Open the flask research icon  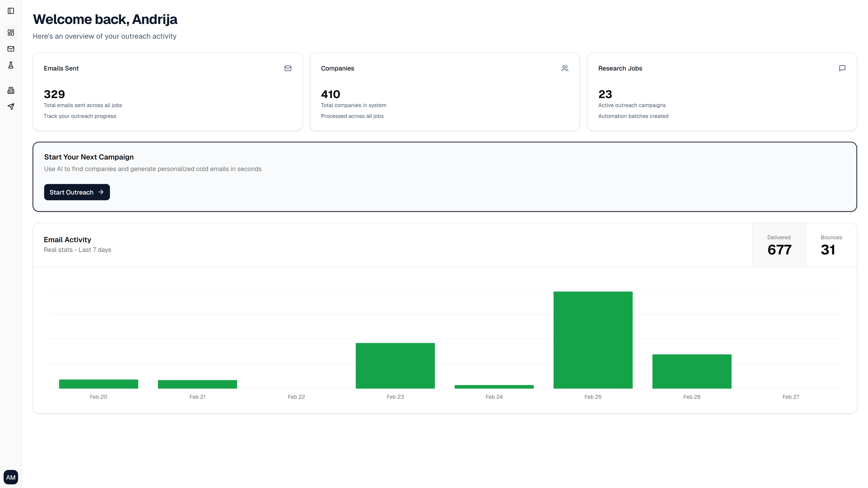(x=11, y=65)
